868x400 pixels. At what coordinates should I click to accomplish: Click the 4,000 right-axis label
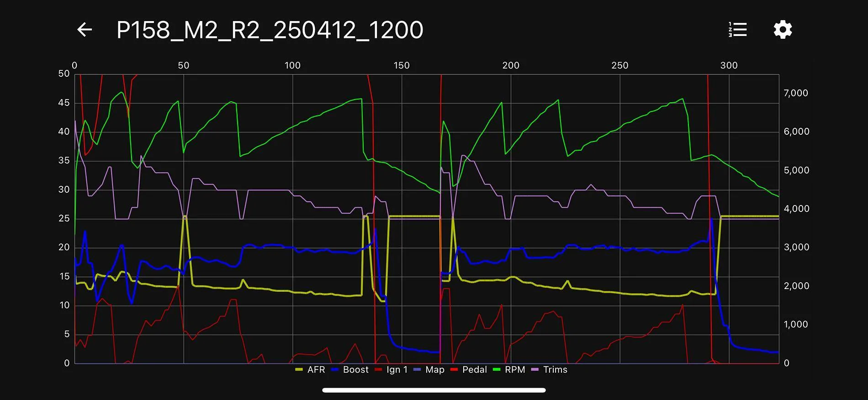(x=796, y=209)
